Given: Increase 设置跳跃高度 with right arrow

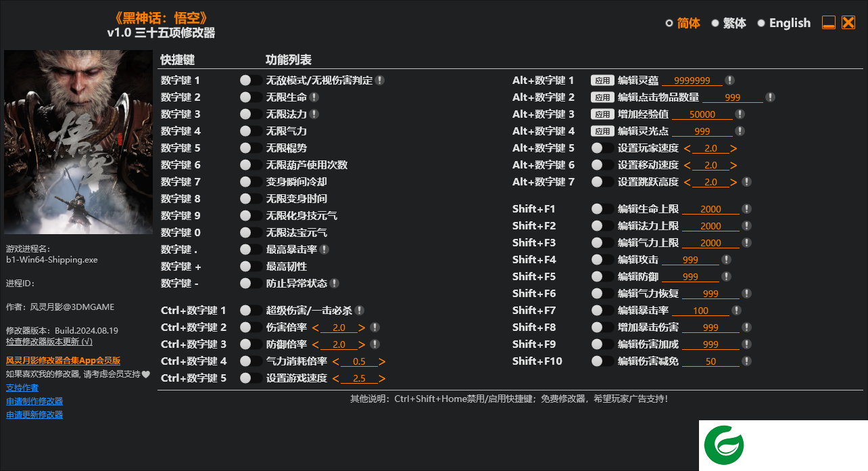Looking at the screenshot, I should click(733, 182).
